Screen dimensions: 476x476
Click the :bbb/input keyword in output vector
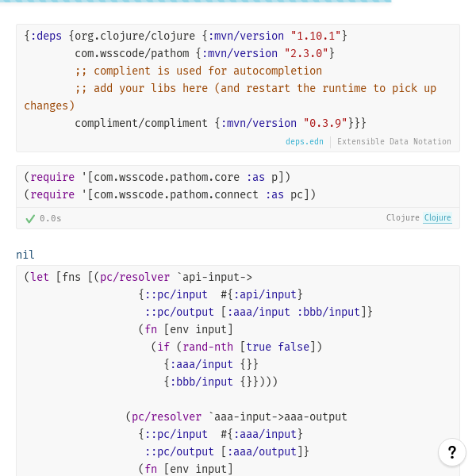coord(328,312)
